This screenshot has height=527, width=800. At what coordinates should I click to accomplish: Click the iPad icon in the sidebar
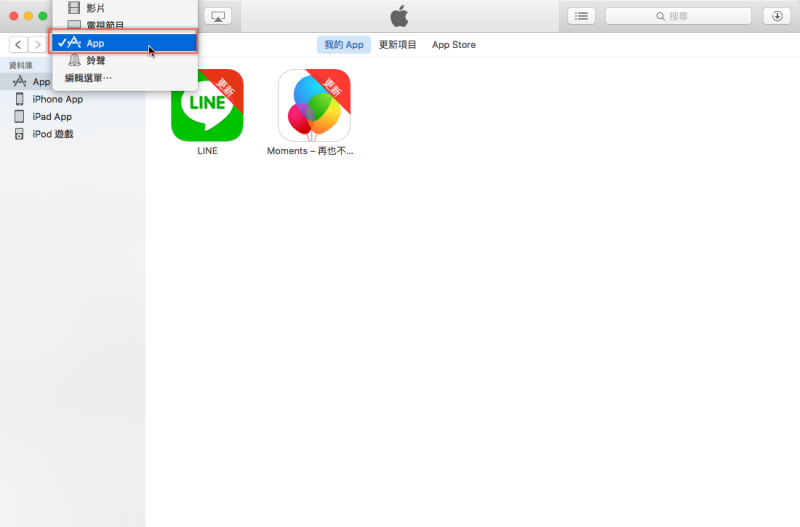click(x=19, y=116)
